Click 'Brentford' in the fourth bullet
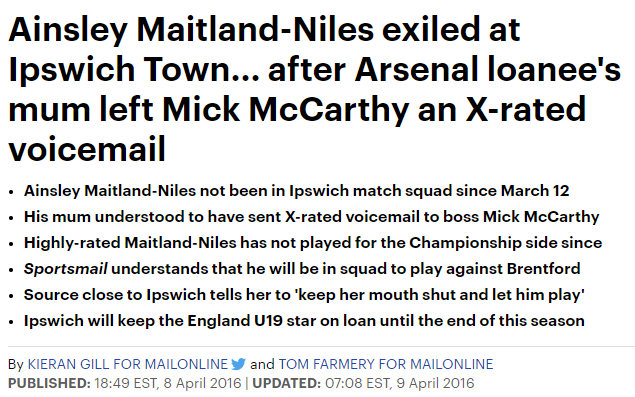635x397 pixels. 543,269
